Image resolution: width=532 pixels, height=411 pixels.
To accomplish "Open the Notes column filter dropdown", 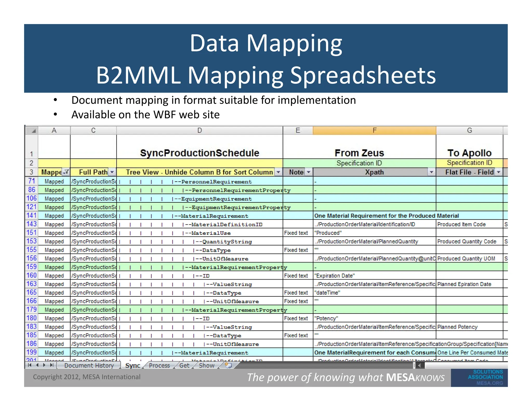I will pos(309,172).
